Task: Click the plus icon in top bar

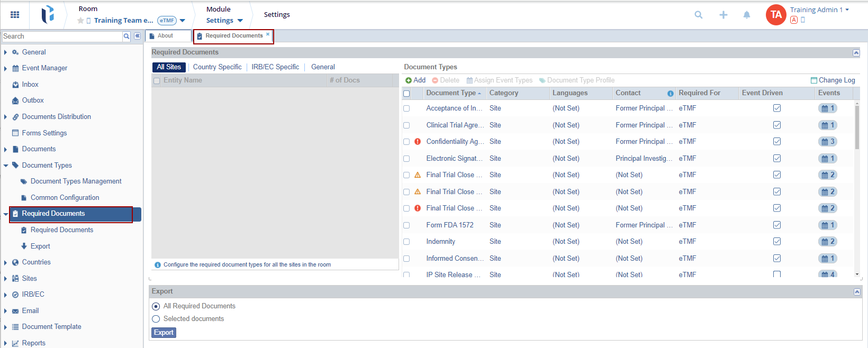Action: coord(723,15)
